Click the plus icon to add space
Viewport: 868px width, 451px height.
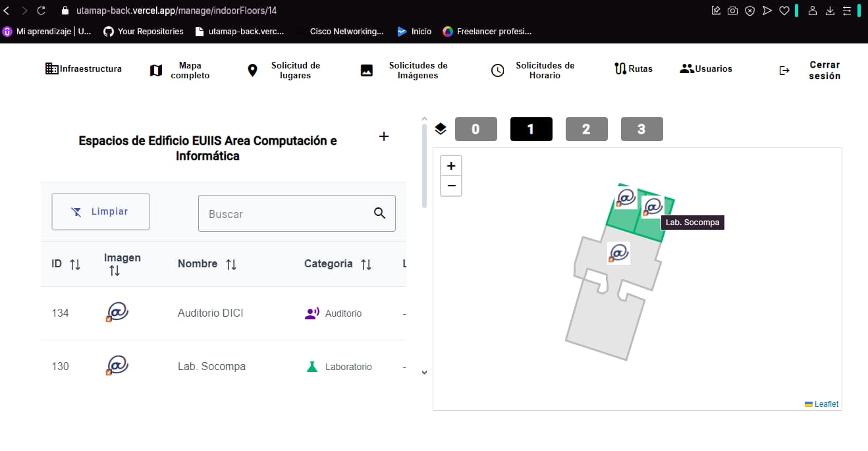tap(384, 136)
